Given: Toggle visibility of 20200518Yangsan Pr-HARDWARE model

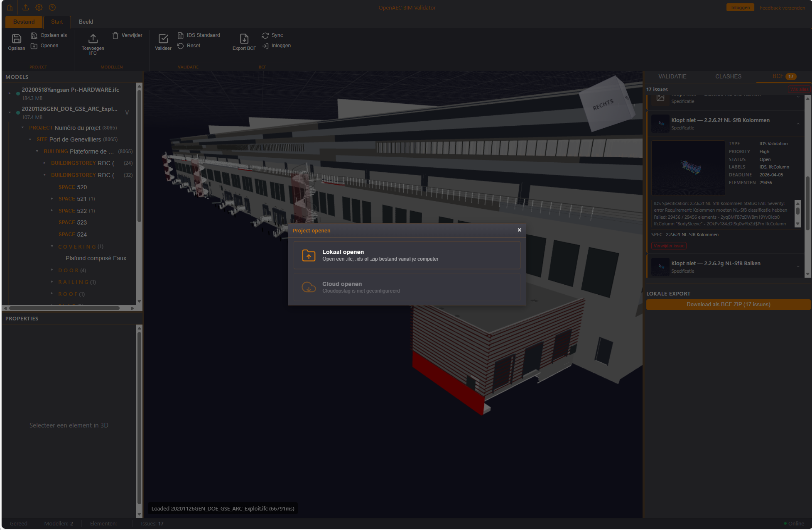Looking at the screenshot, I should pos(18,94).
